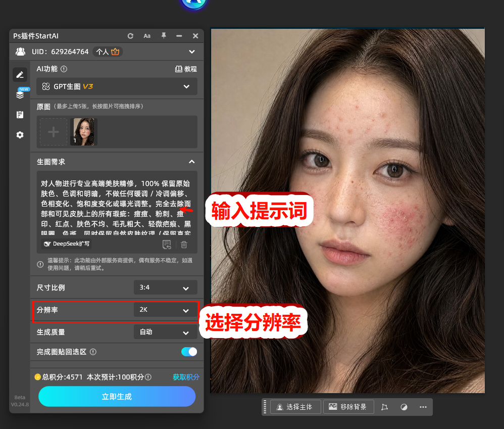This screenshot has width=504, height=429.
Task: Click the gold coin icon by 总积分
Action: click(37, 377)
